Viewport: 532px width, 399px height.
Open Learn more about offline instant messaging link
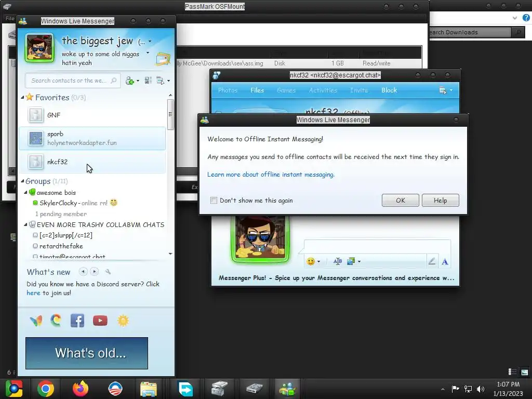pyautogui.click(x=271, y=175)
